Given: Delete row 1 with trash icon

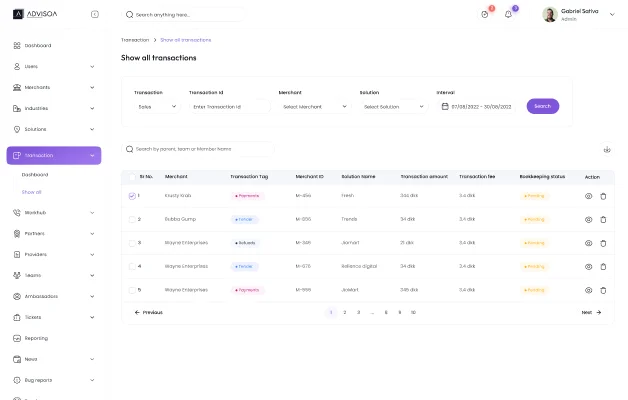Looking at the screenshot, I should [603, 196].
